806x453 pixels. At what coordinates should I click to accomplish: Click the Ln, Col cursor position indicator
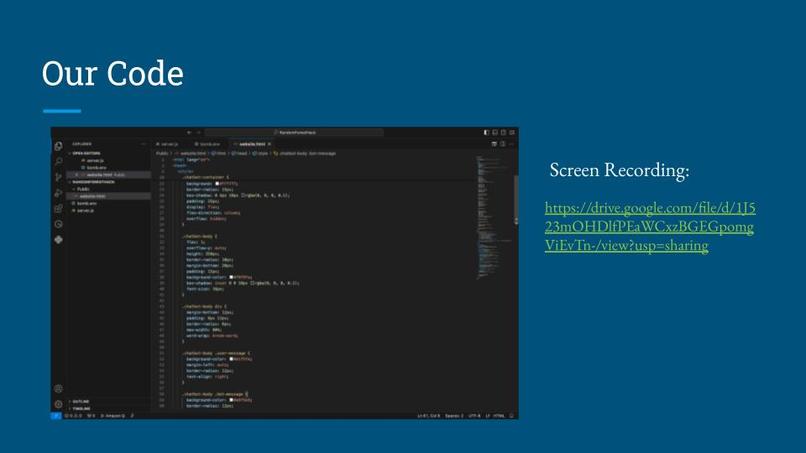click(x=429, y=416)
